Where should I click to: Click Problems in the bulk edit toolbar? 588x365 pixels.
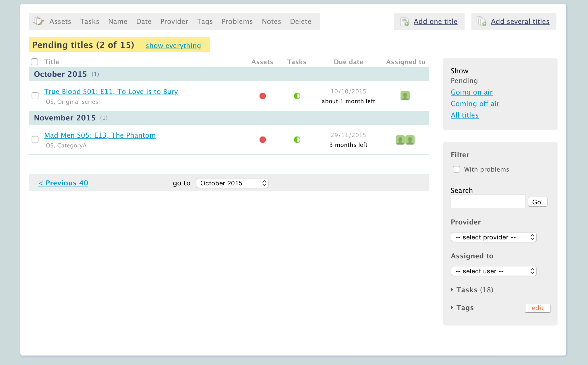click(x=237, y=22)
